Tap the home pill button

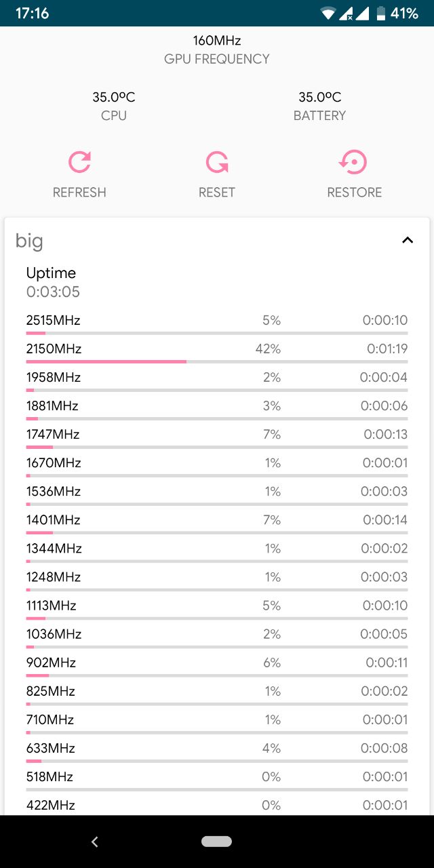tap(217, 842)
